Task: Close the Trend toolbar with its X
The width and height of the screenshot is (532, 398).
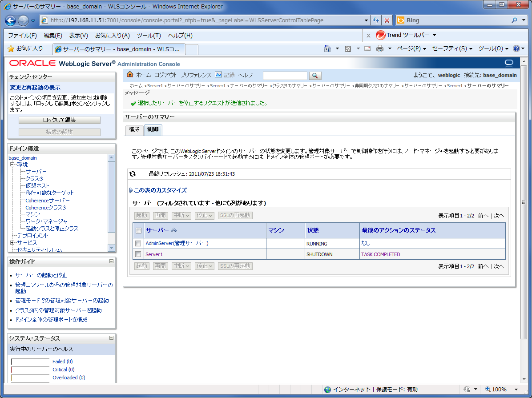Action: pyautogui.click(x=368, y=35)
